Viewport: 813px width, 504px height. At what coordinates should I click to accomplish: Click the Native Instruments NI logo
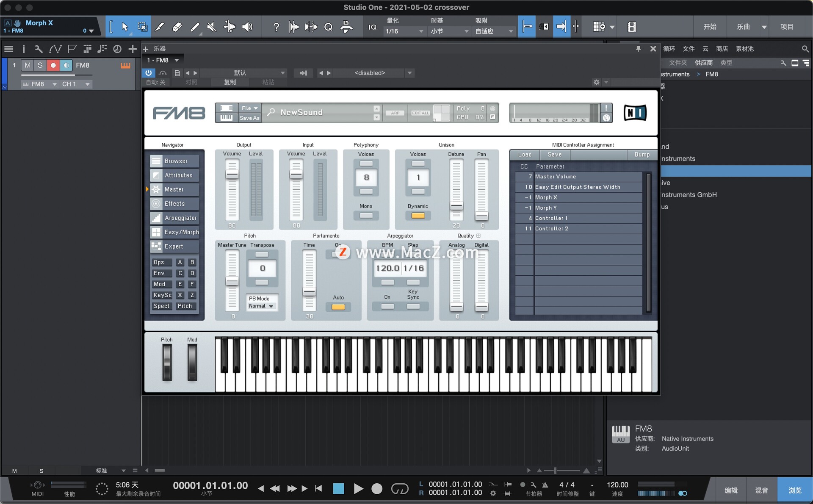tap(635, 113)
